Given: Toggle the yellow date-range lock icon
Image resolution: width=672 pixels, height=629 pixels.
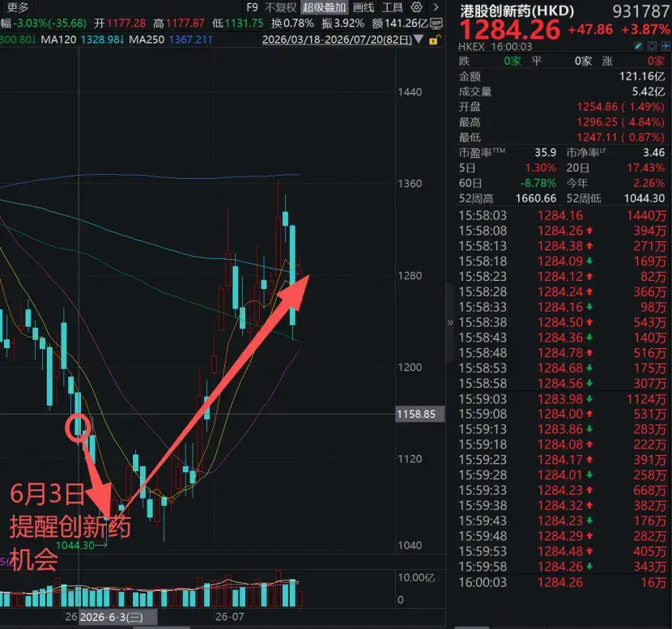Looking at the screenshot, I should [434, 40].
